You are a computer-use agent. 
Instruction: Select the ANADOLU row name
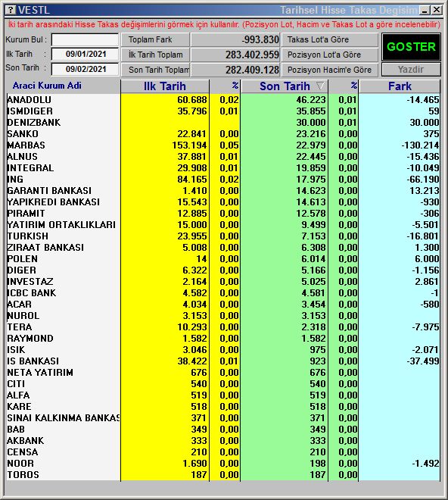pyautogui.click(x=29, y=100)
